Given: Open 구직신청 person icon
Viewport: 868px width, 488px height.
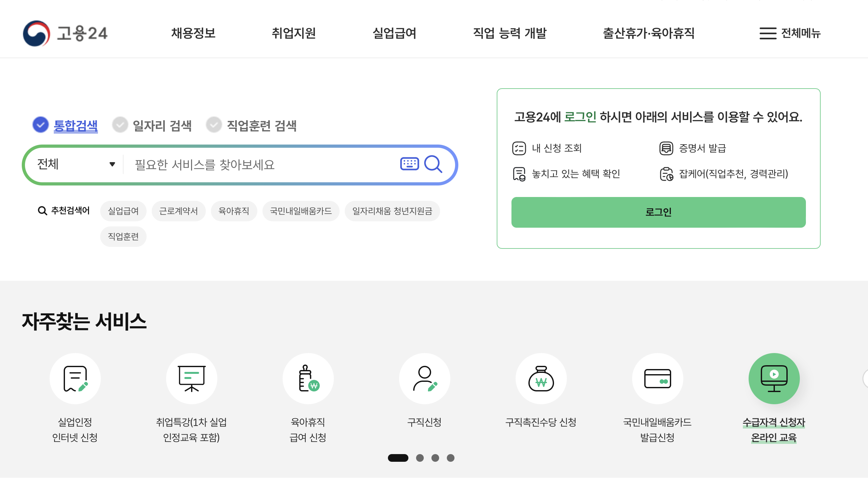Looking at the screenshot, I should pyautogui.click(x=424, y=378).
